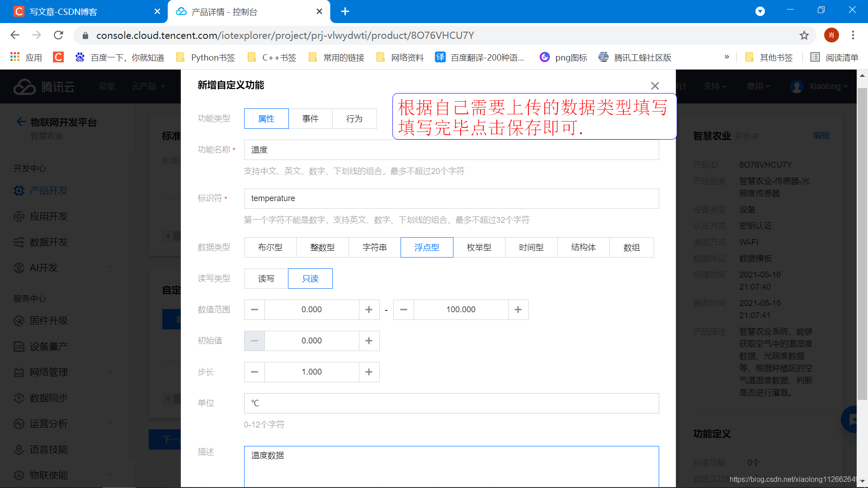Image resolution: width=868 pixels, height=488 pixels.
Task: Increase the maximum value 100.000 with plus
Action: point(518,310)
